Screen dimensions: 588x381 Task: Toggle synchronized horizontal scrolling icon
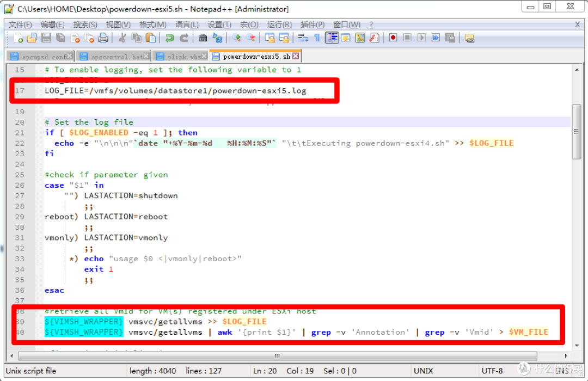pyautogui.click(x=284, y=38)
